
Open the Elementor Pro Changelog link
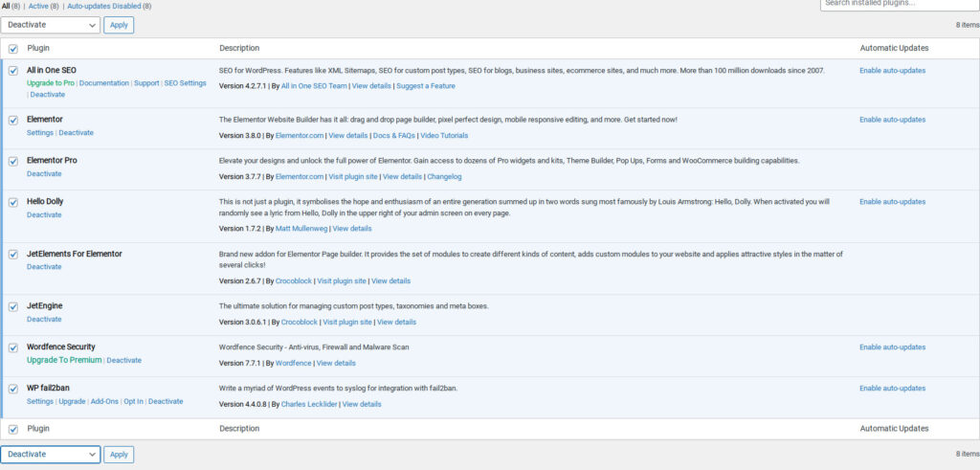point(444,177)
